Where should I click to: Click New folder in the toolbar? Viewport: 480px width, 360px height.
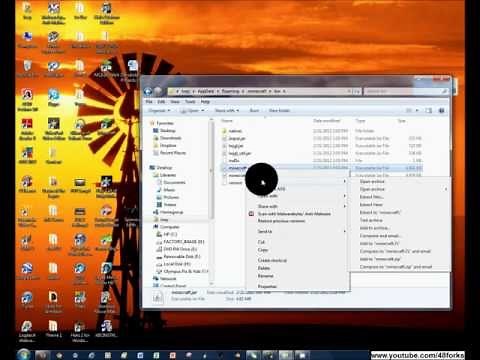pos(279,110)
